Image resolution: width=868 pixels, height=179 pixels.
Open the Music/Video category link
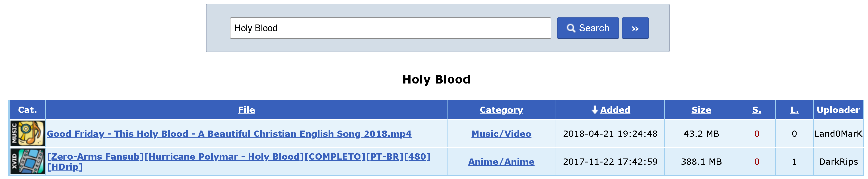coord(501,134)
